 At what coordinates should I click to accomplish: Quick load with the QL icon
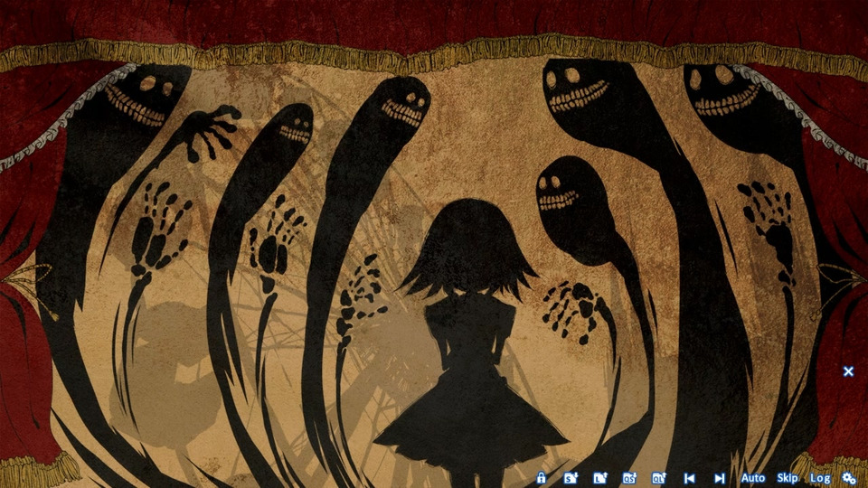[659, 478]
